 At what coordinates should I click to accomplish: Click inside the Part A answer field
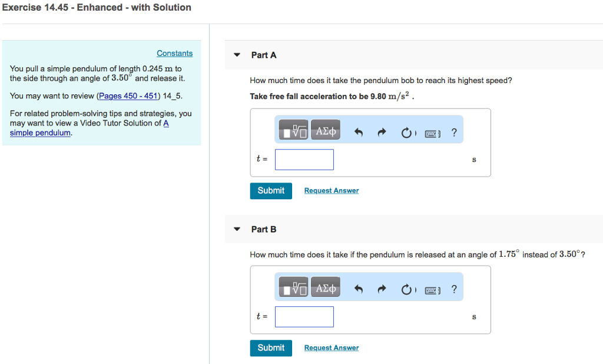click(304, 159)
